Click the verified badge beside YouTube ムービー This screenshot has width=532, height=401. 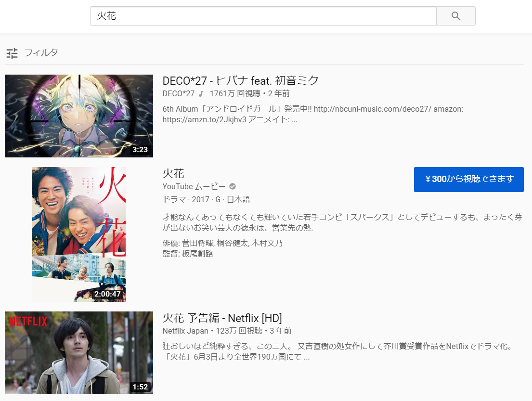[233, 186]
